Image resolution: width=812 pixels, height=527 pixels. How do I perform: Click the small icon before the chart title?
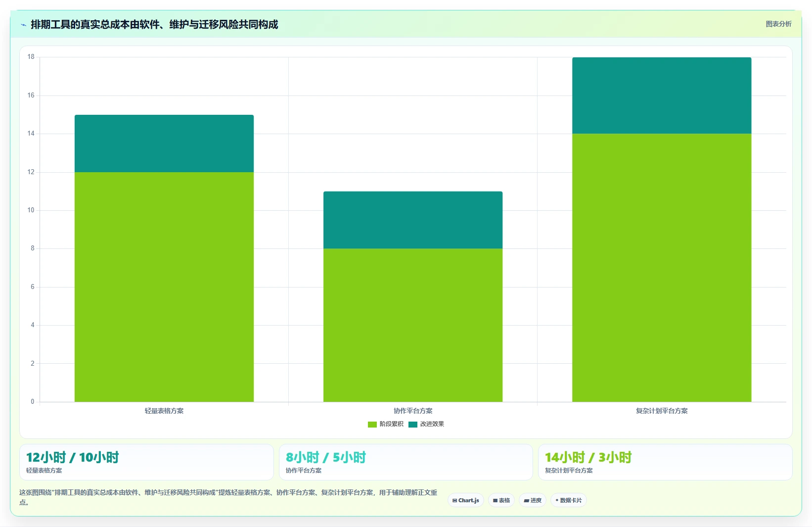[x=24, y=25]
